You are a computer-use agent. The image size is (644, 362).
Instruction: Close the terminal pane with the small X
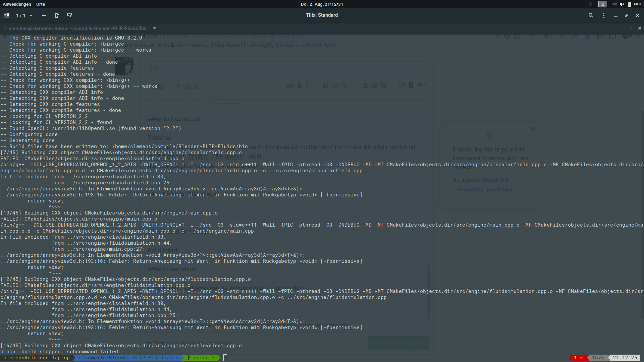(639, 28)
